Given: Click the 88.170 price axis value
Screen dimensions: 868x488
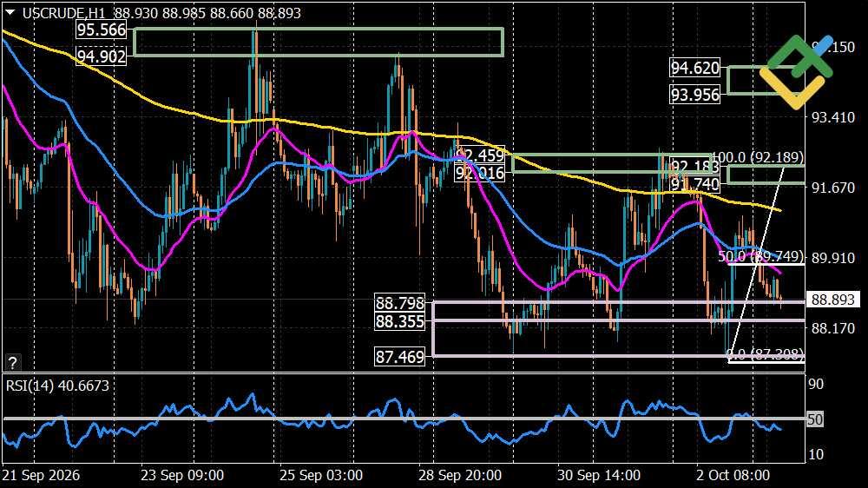Looking at the screenshot, I should tap(833, 328).
